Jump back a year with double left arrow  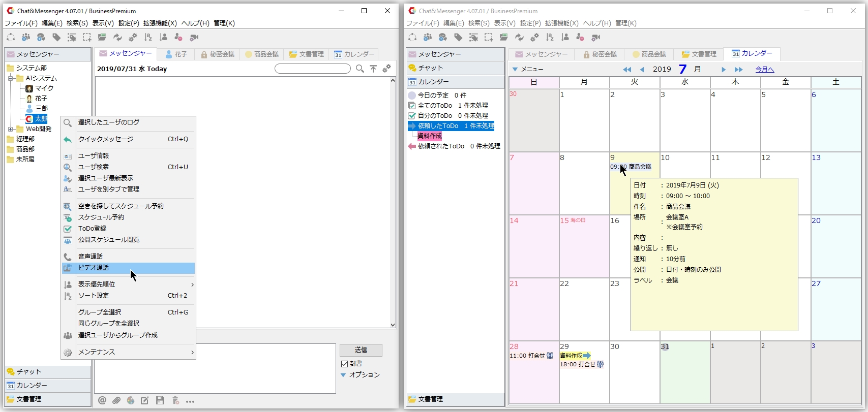tap(627, 70)
